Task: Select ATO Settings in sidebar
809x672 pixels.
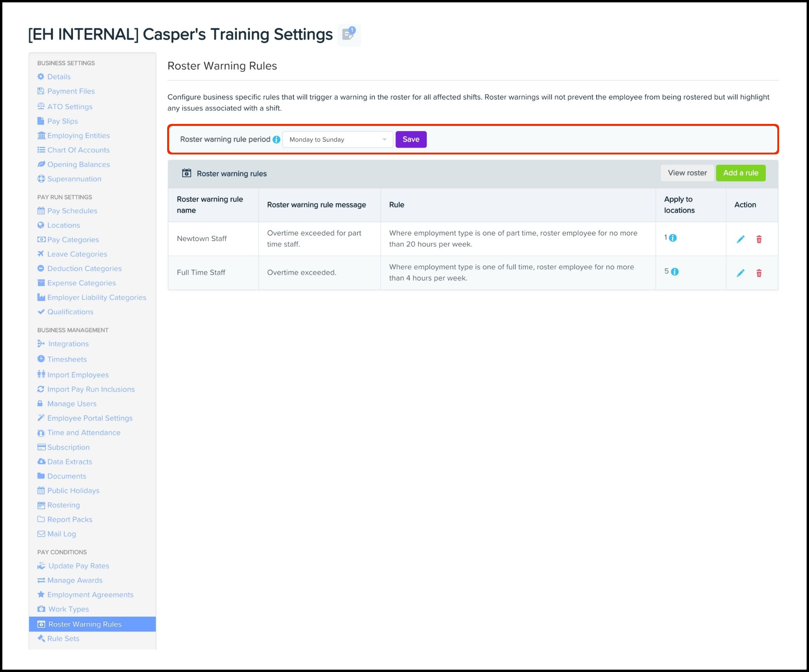Action: point(70,107)
